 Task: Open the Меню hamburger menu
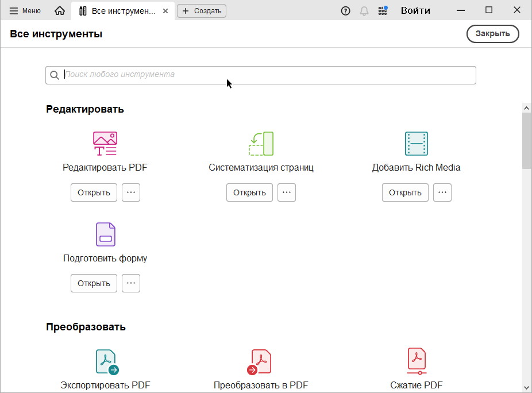25,10
